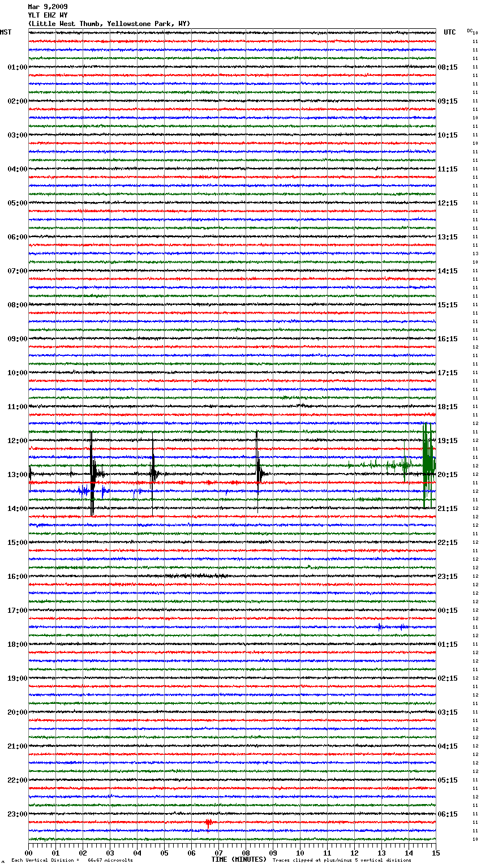This screenshot has height=868, width=481.
Task: Select the 11:00 MST time label
Action: click(18, 407)
